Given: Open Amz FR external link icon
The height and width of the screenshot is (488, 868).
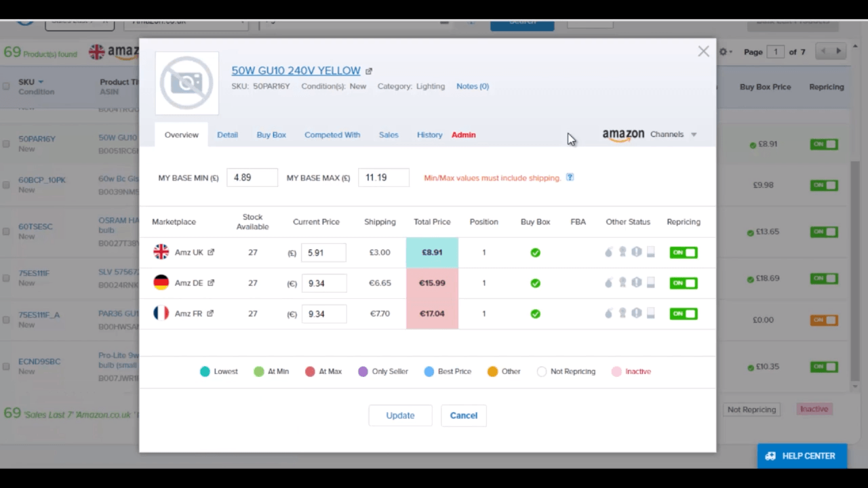Looking at the screenshot, I should (210, 313).
